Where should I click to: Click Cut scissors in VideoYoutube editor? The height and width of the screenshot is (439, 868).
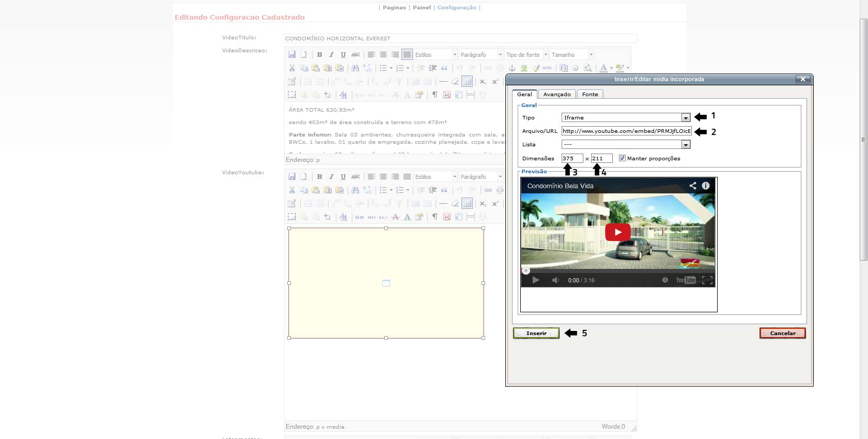[292, 190]
